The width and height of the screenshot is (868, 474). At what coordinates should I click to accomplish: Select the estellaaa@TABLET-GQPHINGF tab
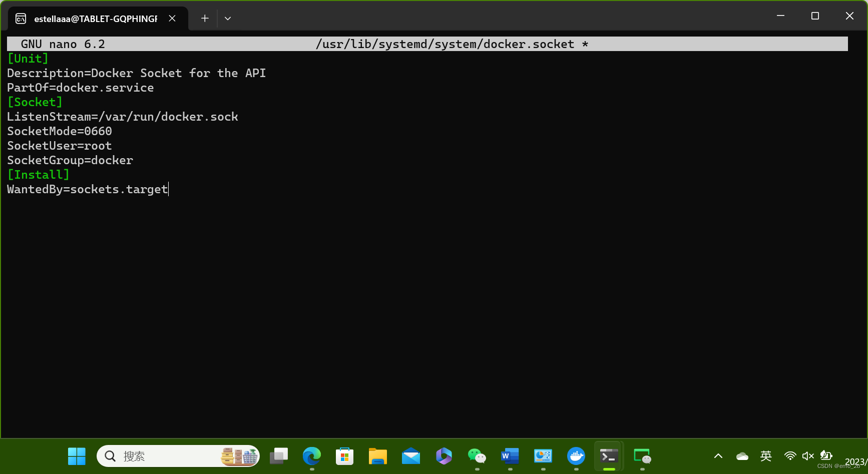point(98,19)
